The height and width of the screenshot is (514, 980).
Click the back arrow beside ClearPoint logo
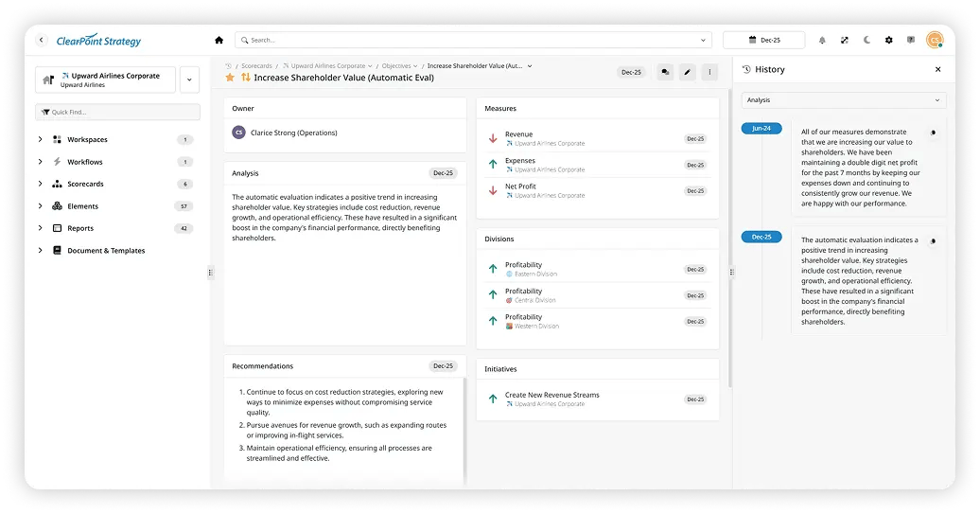42,40
